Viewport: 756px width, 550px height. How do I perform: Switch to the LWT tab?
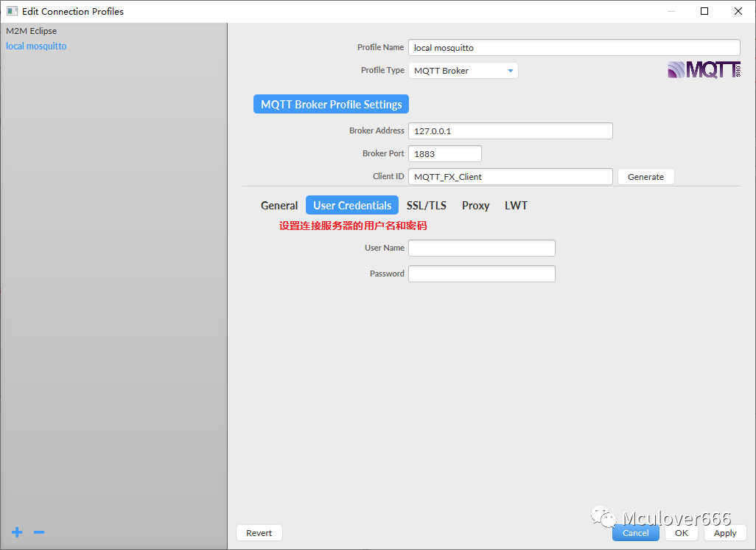pos(516,206)
